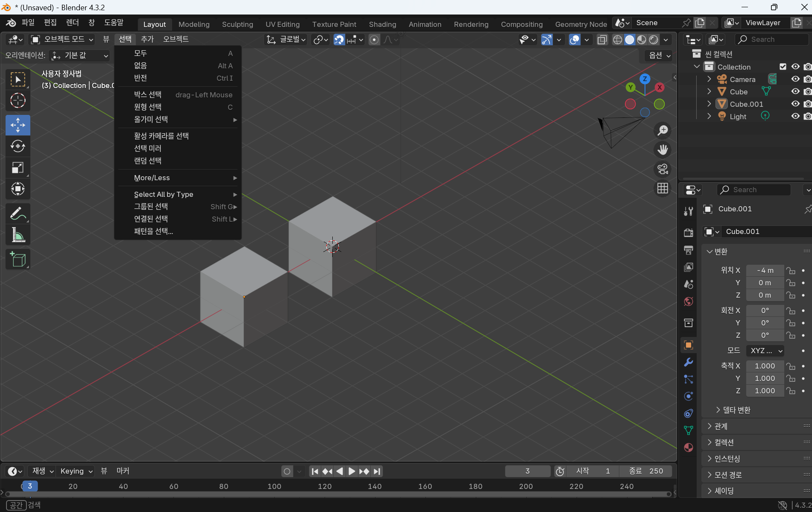Select the Annotate pencil tool
This screenshot has width=812, height=512.
tap(18, 214)
